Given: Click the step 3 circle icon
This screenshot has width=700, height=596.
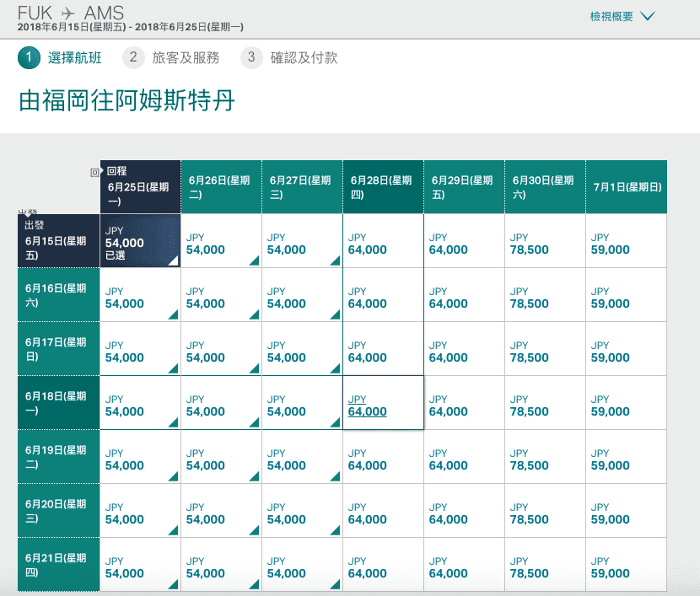Looking at the screenshot, I should tap(251, 57).
